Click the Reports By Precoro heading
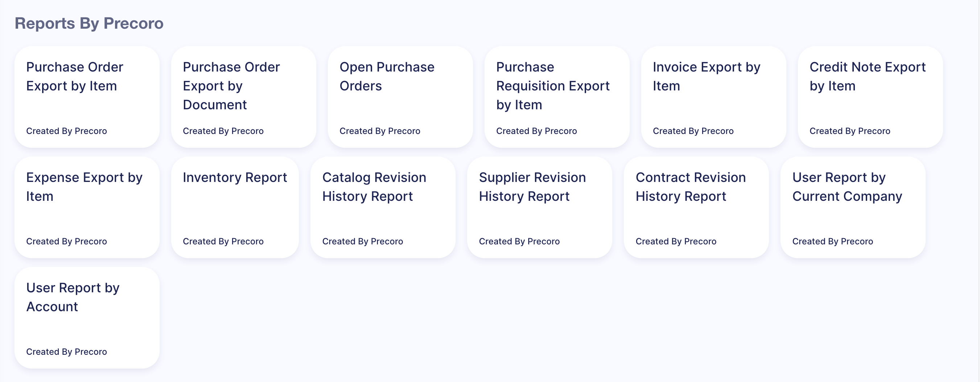This screenshot has width=980, height=382. 89,23
